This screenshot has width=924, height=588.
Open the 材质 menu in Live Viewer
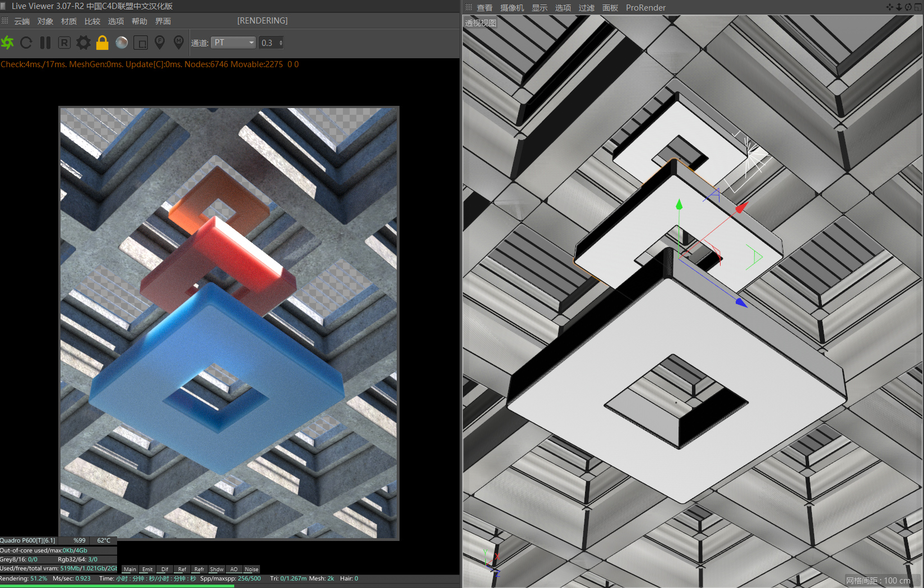69,21
